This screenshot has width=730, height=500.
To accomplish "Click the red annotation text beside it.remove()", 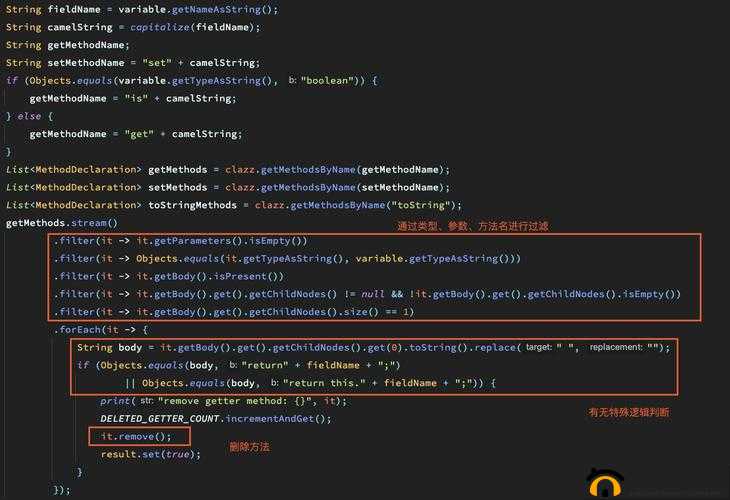I will [x=249, y=447].
